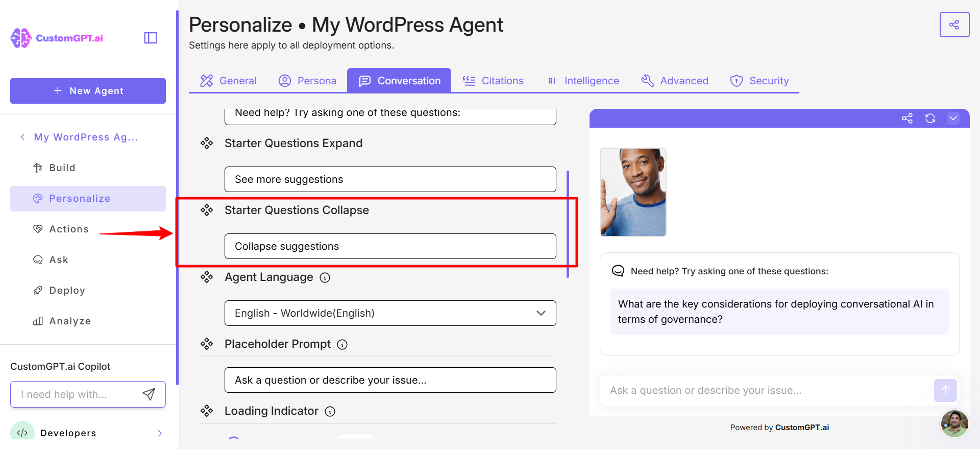
Task: Click the share button at top right
Action: point(954,25)
